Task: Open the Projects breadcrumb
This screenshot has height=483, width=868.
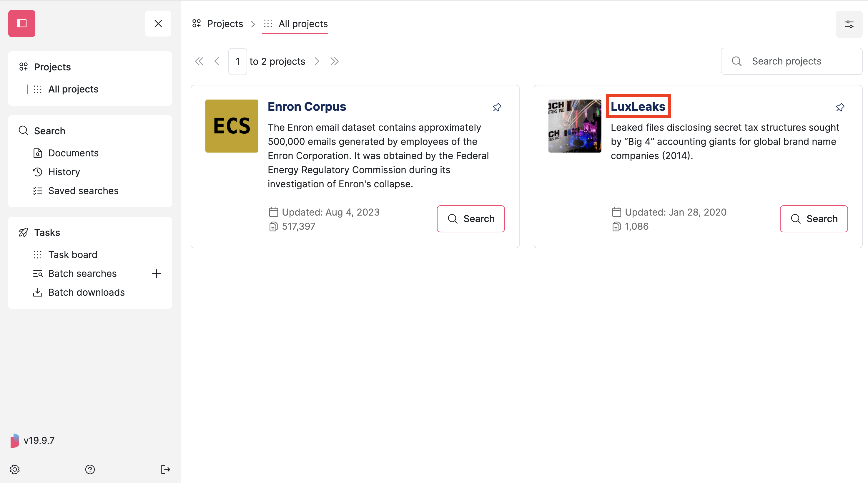Action: point(225,24)
